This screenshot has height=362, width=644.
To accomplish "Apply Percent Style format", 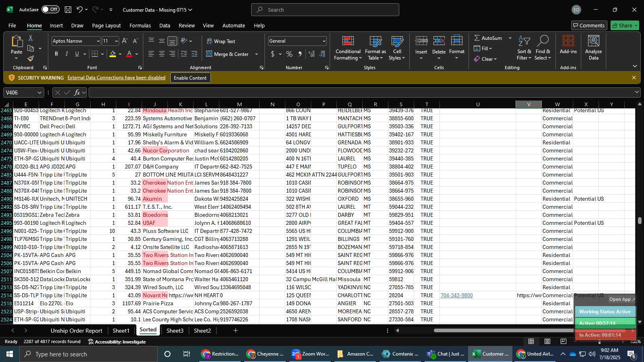I will point(289,54).
